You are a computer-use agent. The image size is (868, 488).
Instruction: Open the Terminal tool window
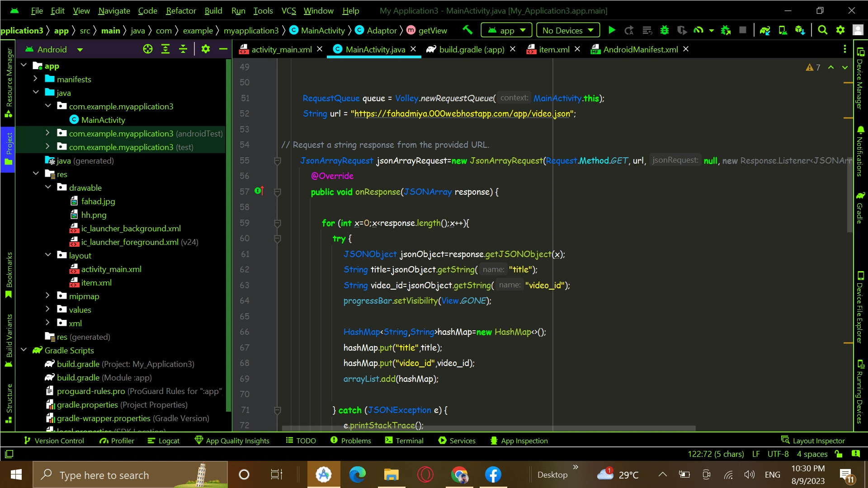(x=404, y=441)
